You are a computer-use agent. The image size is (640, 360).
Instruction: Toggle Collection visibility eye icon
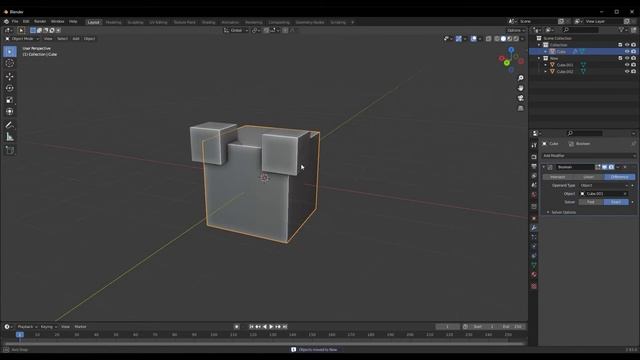coord(627,45)
